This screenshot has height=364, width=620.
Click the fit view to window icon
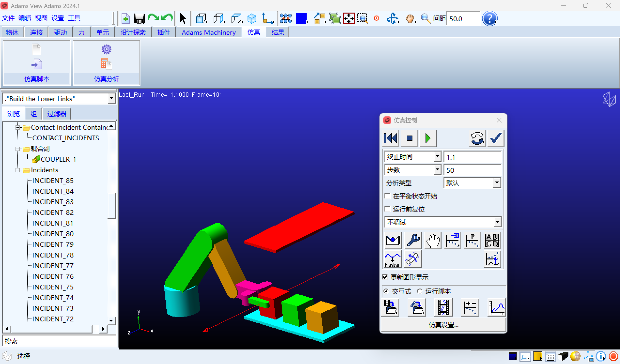coord(349,18)
